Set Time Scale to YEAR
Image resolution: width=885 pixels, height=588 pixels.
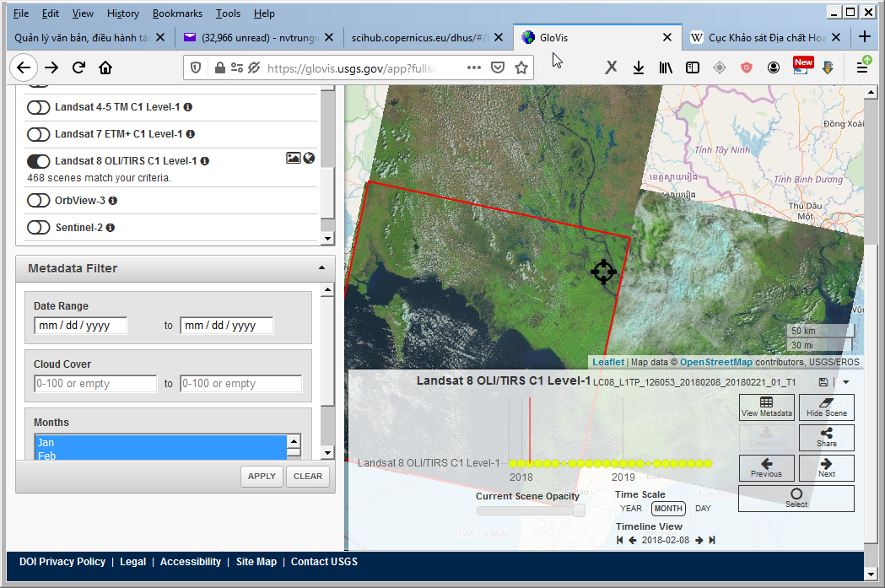[630, 509]
